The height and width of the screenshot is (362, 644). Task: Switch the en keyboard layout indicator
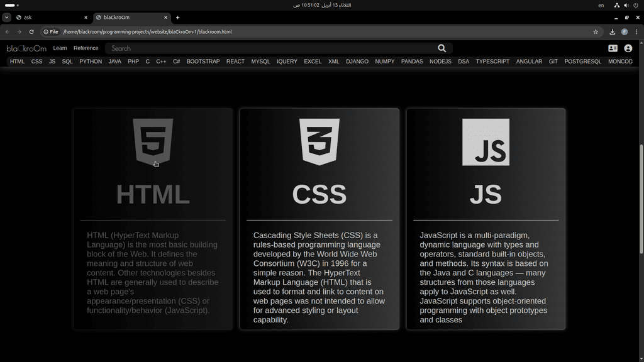click(x=601, y=5)
